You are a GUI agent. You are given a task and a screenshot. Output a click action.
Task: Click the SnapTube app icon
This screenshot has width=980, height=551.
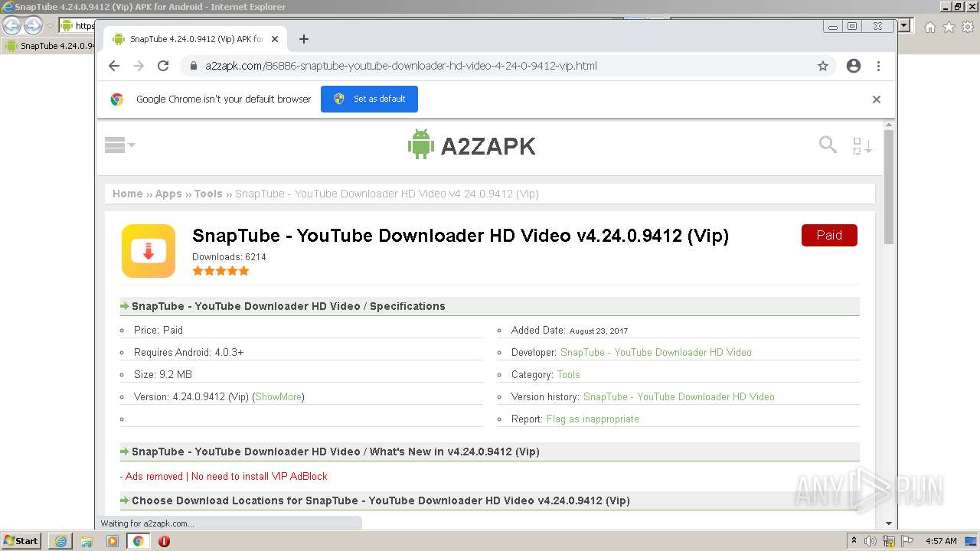(x=149, y=251)
